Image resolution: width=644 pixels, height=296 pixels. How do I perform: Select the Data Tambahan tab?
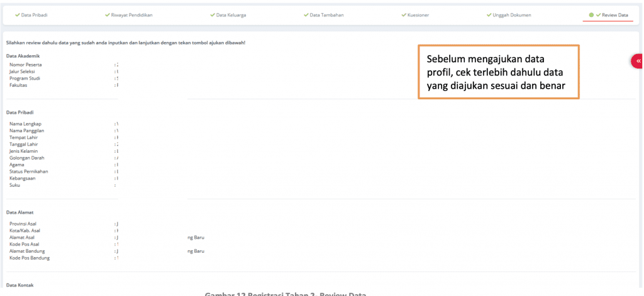(x=325, y=14)
